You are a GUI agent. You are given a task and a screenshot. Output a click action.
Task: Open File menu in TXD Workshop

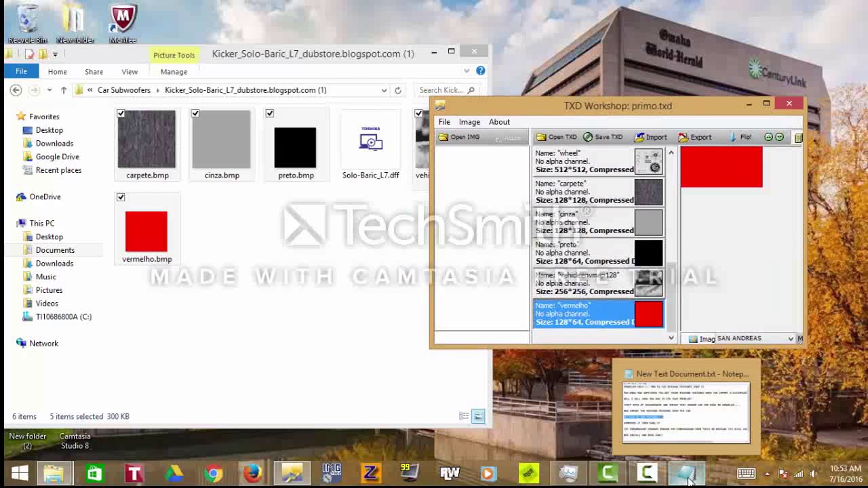[x=444, y=122]
